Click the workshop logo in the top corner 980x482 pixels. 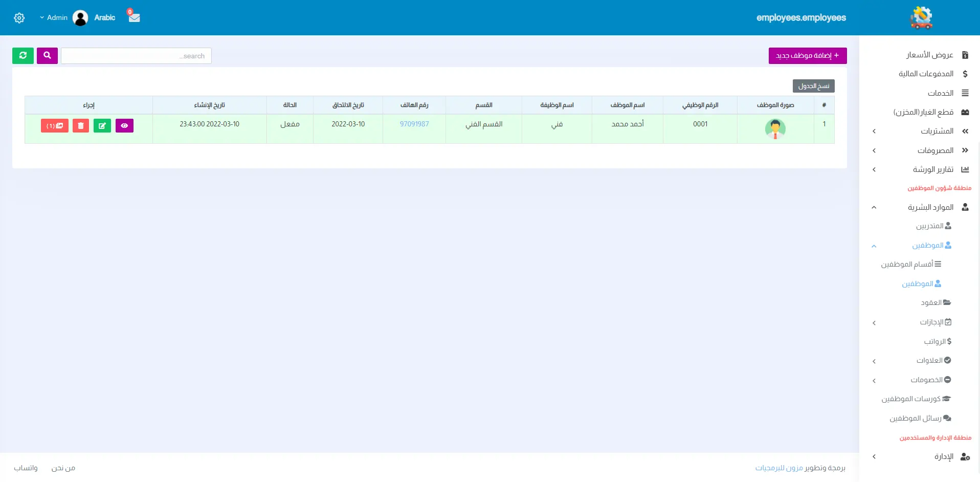(921, 18)
